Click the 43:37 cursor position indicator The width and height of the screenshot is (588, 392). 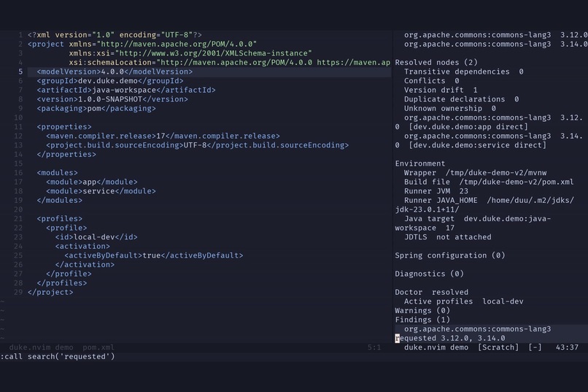tap(567, 347)
